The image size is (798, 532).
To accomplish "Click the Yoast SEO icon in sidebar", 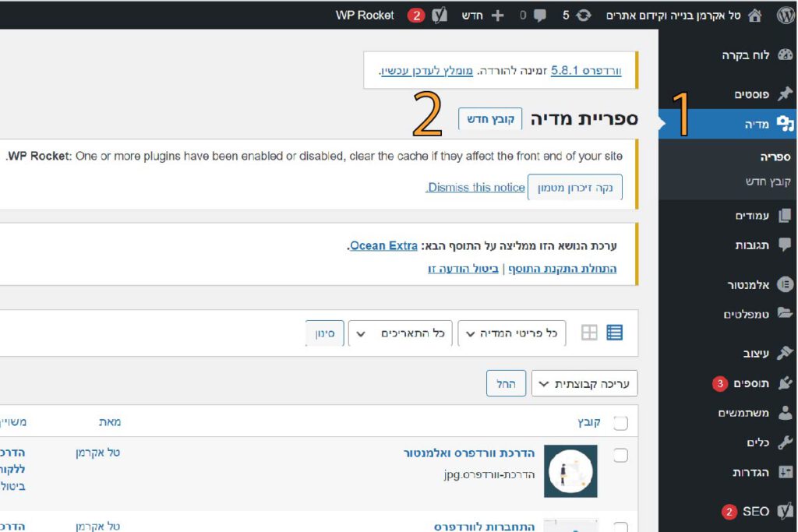I will pos(786,511).
